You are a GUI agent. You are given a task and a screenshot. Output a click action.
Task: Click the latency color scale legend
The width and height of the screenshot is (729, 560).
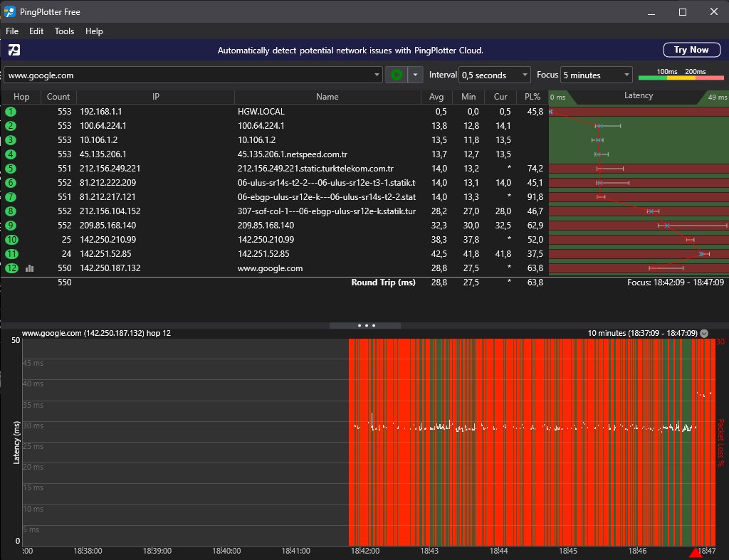pos(681,74)
